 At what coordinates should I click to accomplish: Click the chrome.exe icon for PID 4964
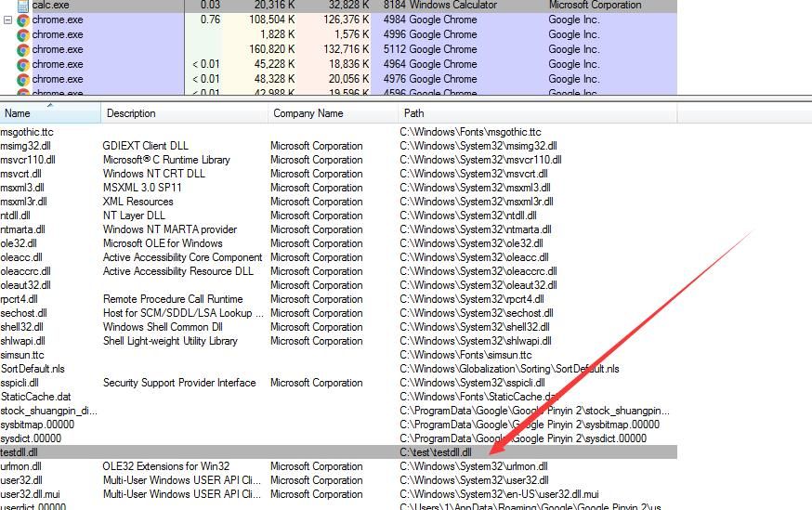[23, 65]
